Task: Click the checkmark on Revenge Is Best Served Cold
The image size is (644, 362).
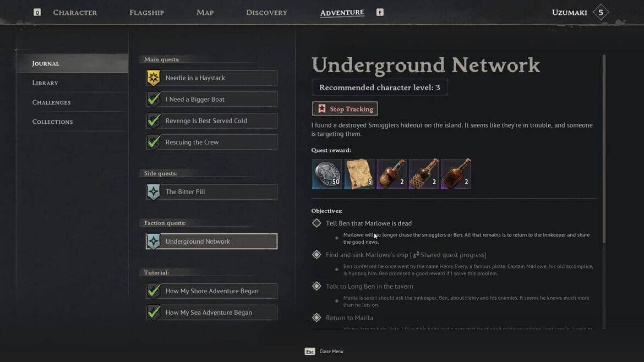Action: [154, 121]
